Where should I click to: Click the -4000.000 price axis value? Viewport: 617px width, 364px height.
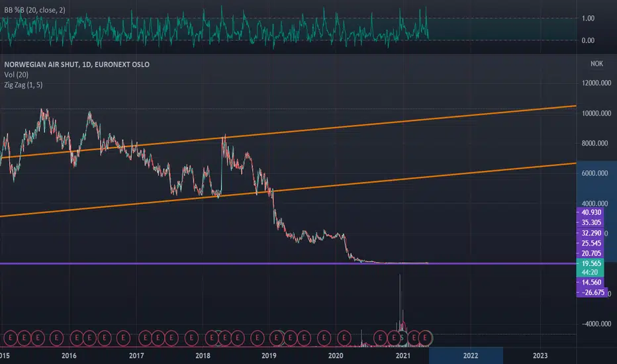tap(596, 324)
